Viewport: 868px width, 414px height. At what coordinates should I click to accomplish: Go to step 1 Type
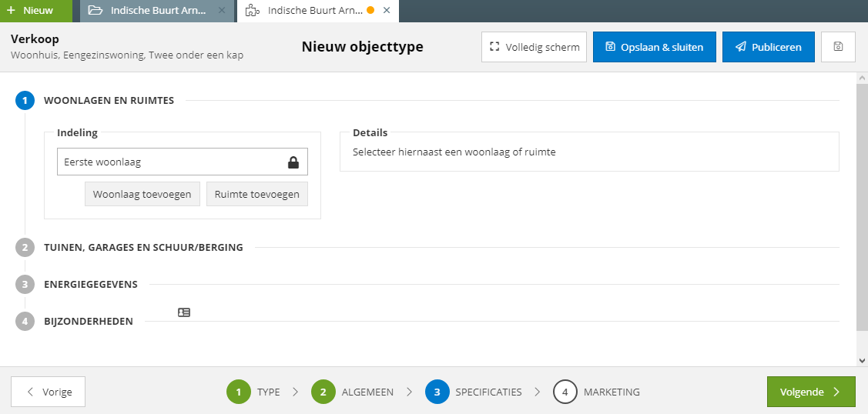point(253,392)
